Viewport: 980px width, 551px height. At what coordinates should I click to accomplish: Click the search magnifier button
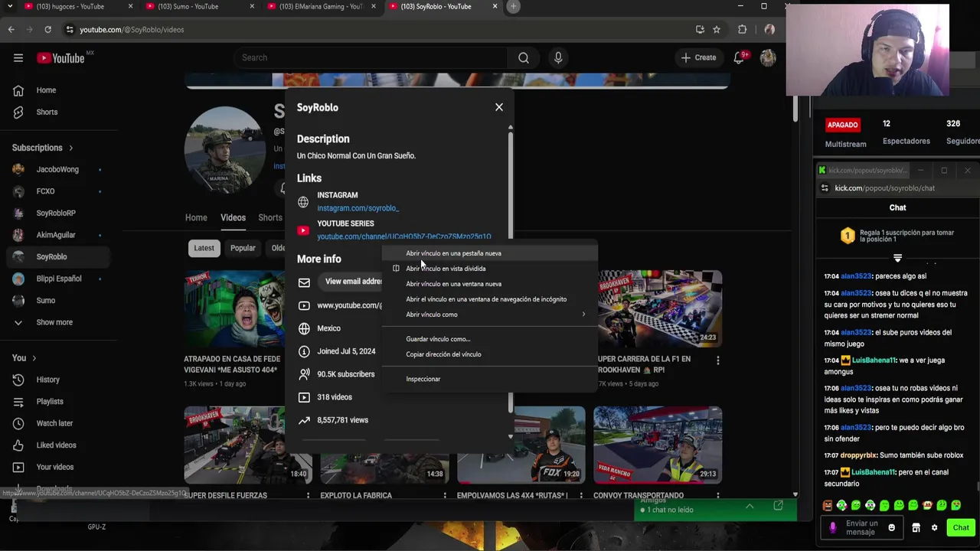[524, 57]
